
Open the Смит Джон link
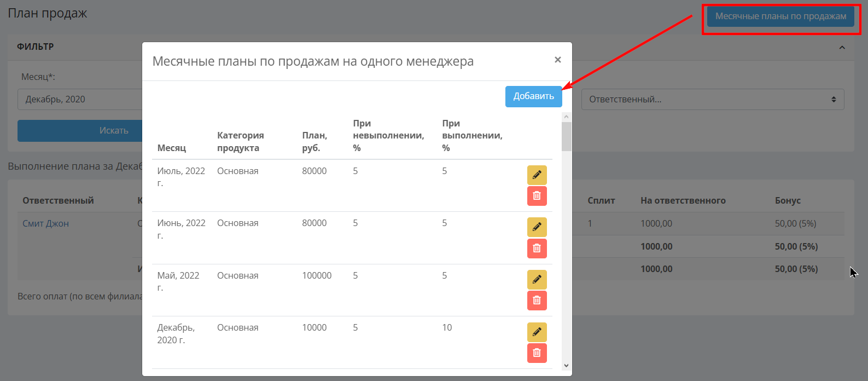pos(45,224)
